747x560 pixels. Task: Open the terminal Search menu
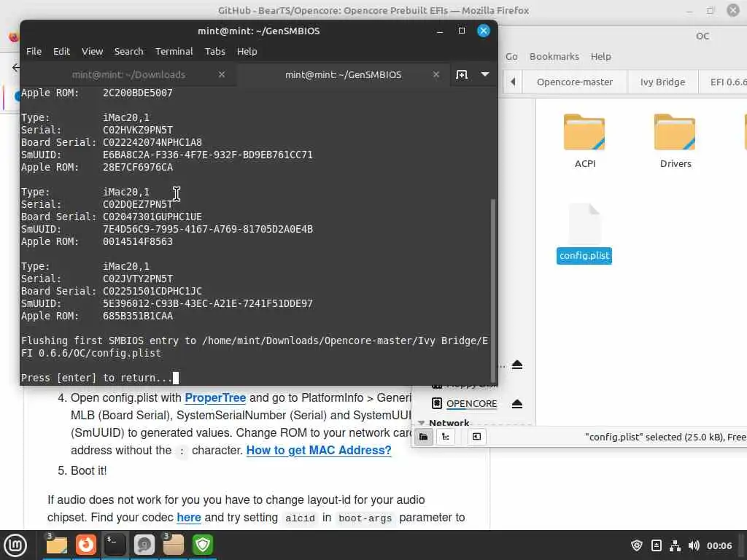[128, 52]
